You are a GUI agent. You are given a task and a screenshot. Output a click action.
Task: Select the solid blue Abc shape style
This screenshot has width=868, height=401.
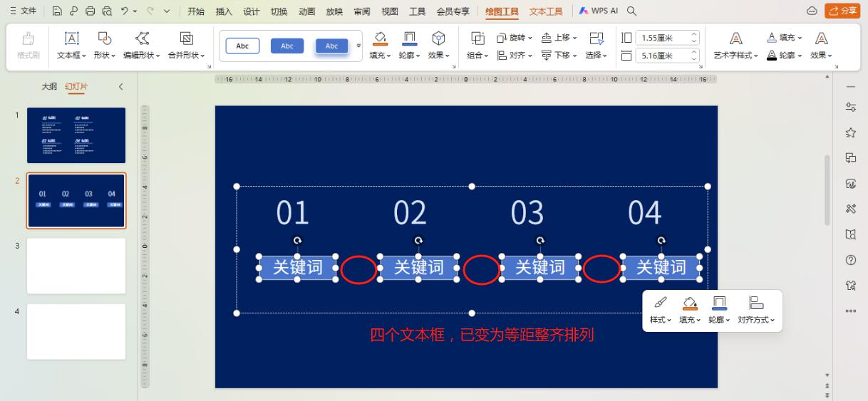(x=287, y=46)
